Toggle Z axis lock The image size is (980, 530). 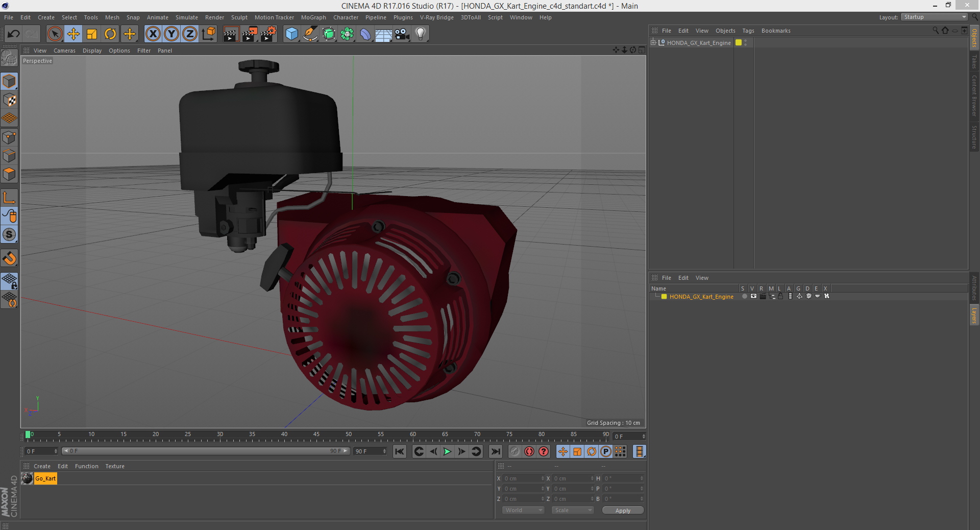(190, 34)
